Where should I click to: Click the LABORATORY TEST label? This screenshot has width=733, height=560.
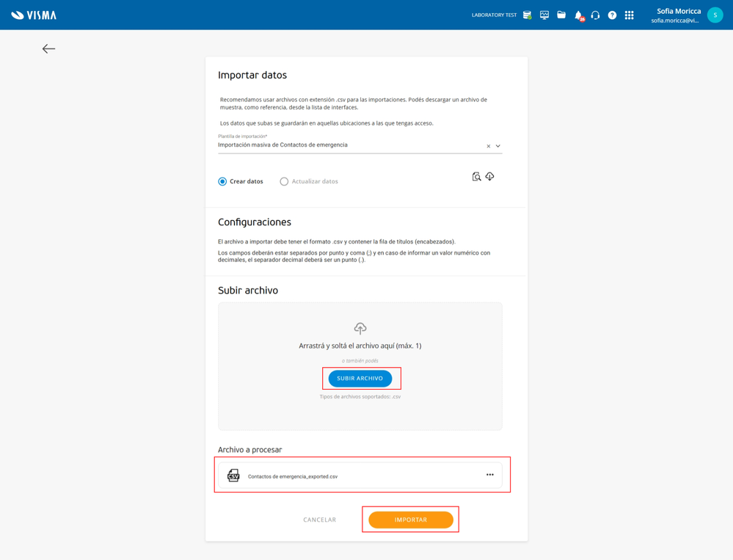click(494, 15)
